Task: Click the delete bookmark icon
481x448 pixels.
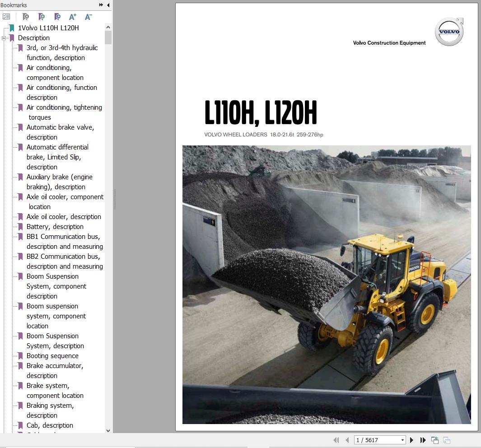Action: click(26, 17)
